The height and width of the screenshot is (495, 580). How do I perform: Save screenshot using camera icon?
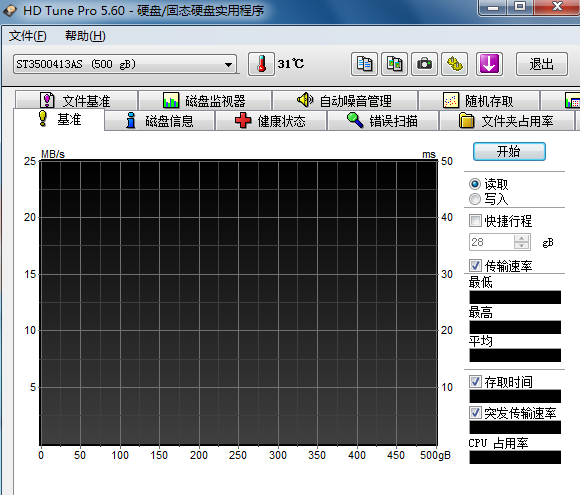click(424, 64)
